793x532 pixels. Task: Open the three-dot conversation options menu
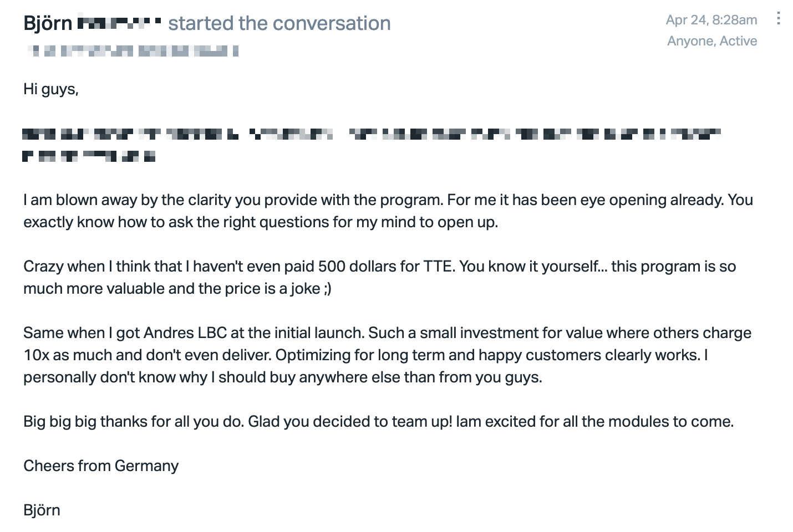click(779, 19)
